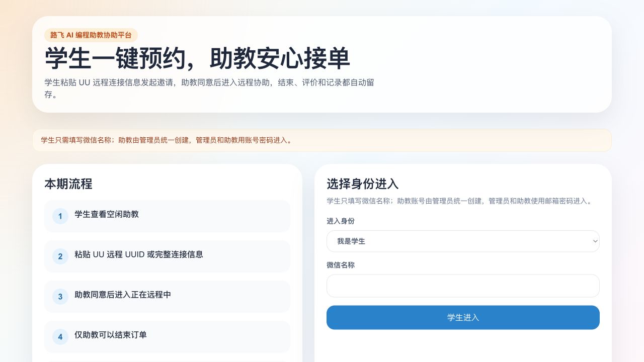Open the 进入身份 dropdown showing 我是学生
644x362 pixels.
463,241
